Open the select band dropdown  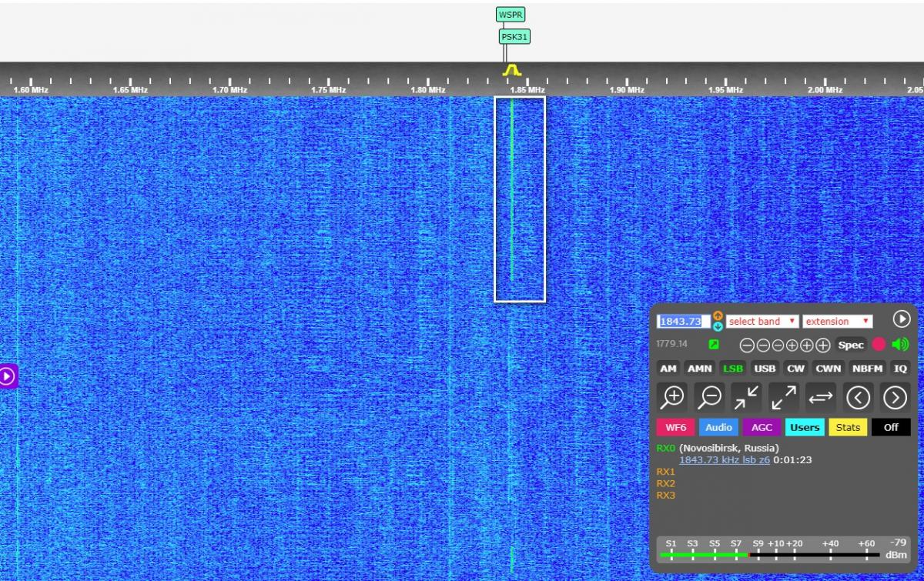point(762,322)
